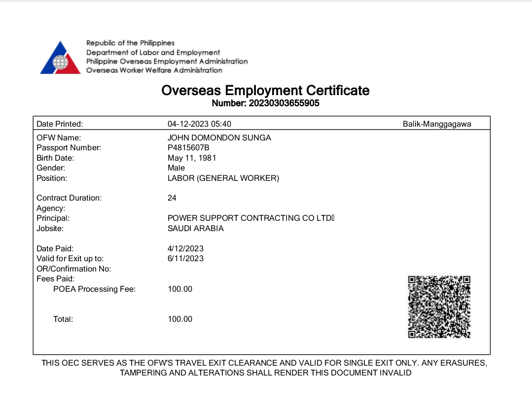Click the "OFW Name:" label
Viewport: 532px width, 410px height.
click(59, 137)
